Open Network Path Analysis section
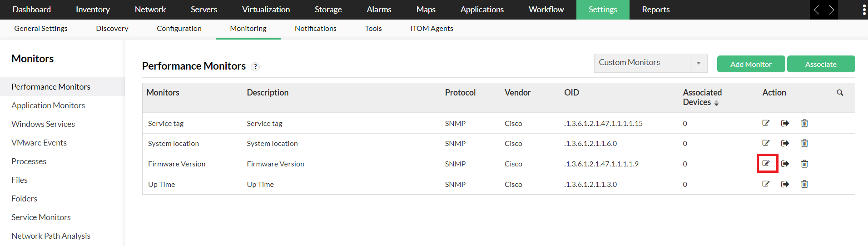The image size is (868, 246). [x=51, y=236]
